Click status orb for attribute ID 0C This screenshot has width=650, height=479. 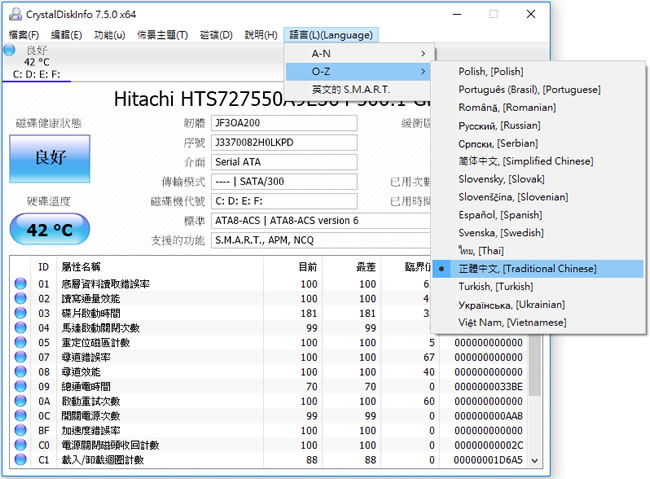(20, 416)
